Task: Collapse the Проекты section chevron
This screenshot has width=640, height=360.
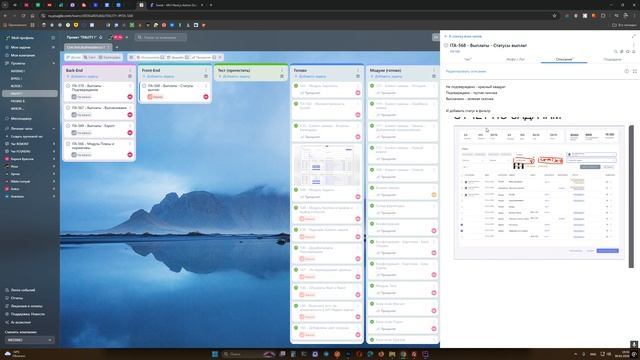Action: [x=53, y=63]
